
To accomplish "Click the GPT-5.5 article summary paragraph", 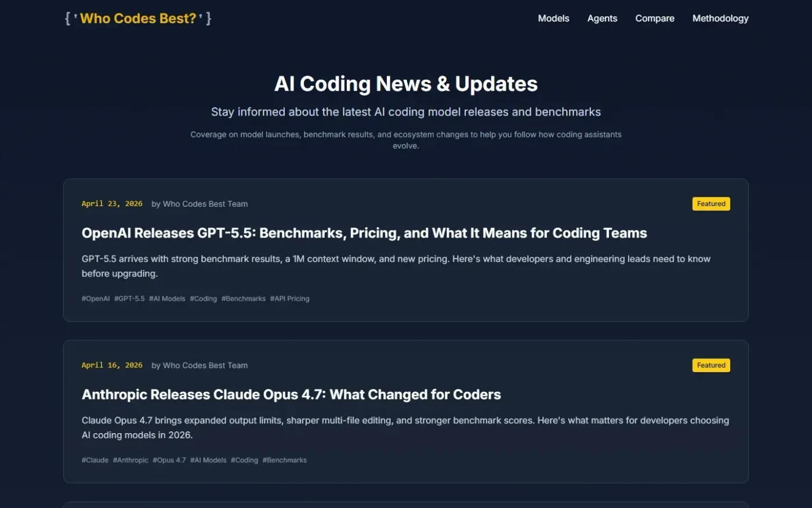I will click(x=396, y=266).
